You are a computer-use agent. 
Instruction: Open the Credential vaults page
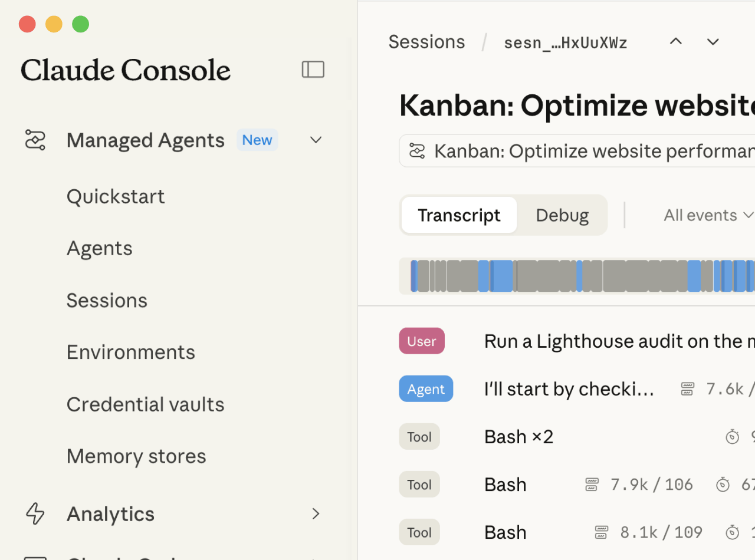145,404
